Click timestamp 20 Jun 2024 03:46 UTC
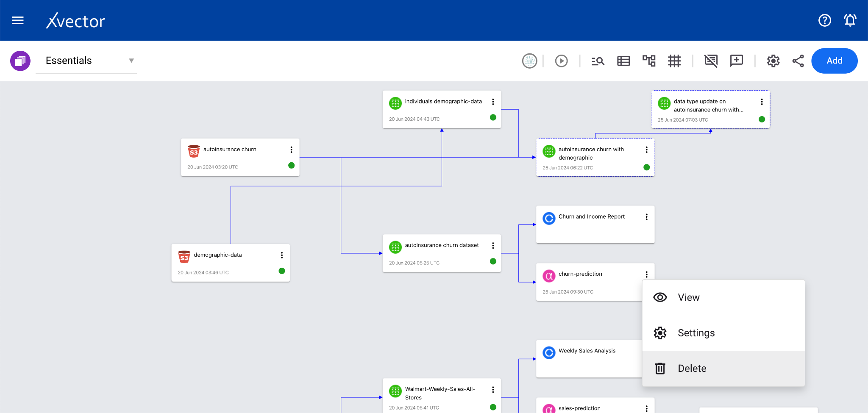Screen dimensions: 868x413 coord(203,272)
